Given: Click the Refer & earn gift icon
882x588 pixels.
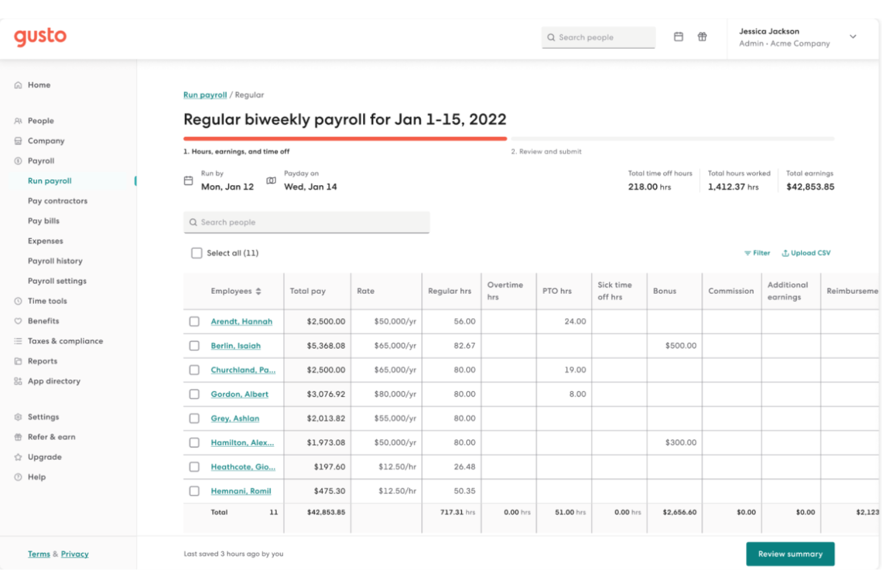Looking at the screenshot, I should point(17,437).
